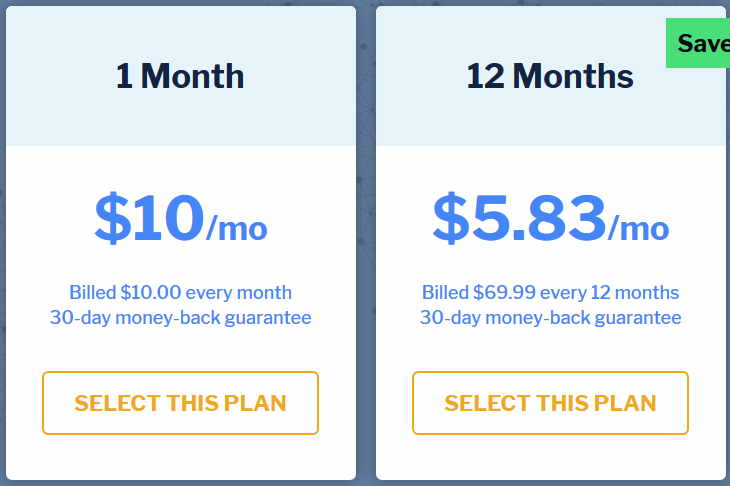The width and height of the screenshot is (730, 486).
Task: Click the Billed $10.00 every month text
Action: [180, 292]
